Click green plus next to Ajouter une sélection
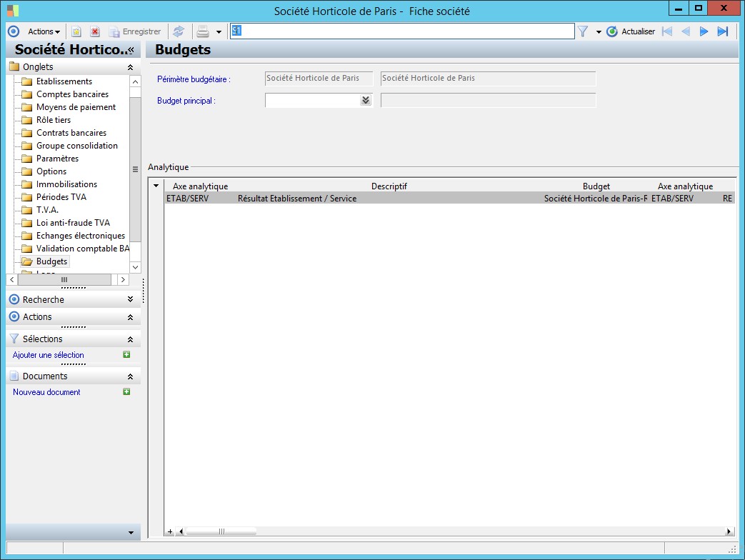This screenshot has height=560, width=745. click(126, 354)
